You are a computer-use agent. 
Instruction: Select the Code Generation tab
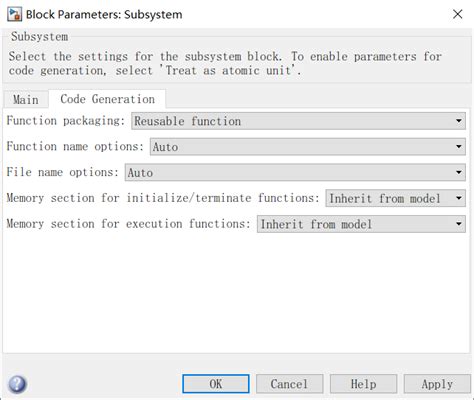coord(107,99)
